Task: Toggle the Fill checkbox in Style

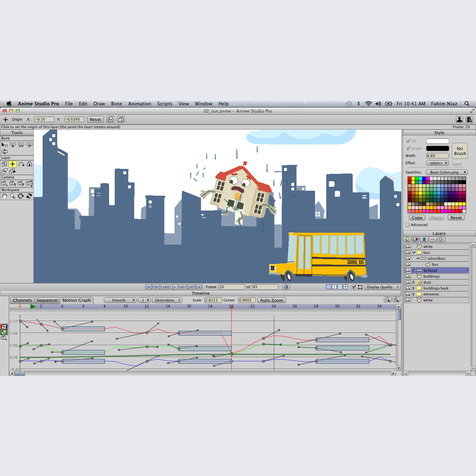Action: tap(408, 141)
